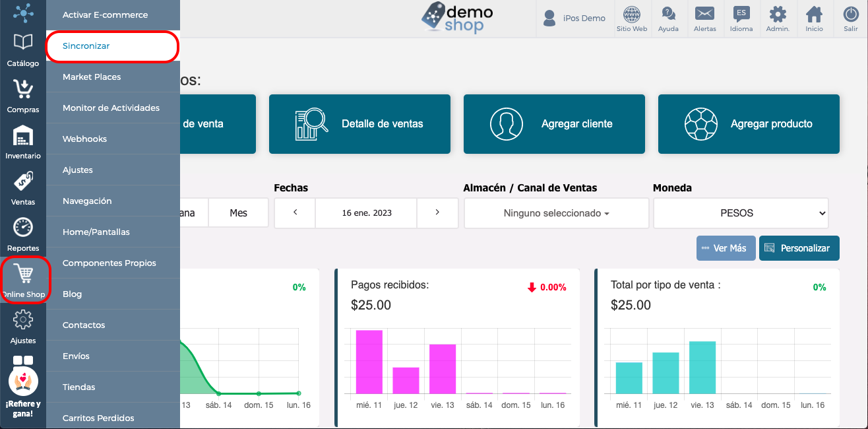Screen dimensions: 868x429
Task: Open Envíos menu item
Action: pos(113,356)
